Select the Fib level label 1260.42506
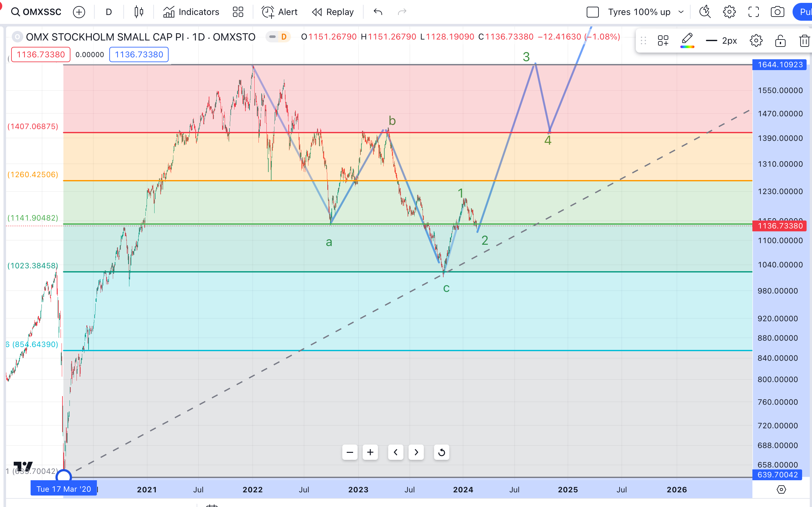This screenshot has height=507, width=812. point(33,174)
